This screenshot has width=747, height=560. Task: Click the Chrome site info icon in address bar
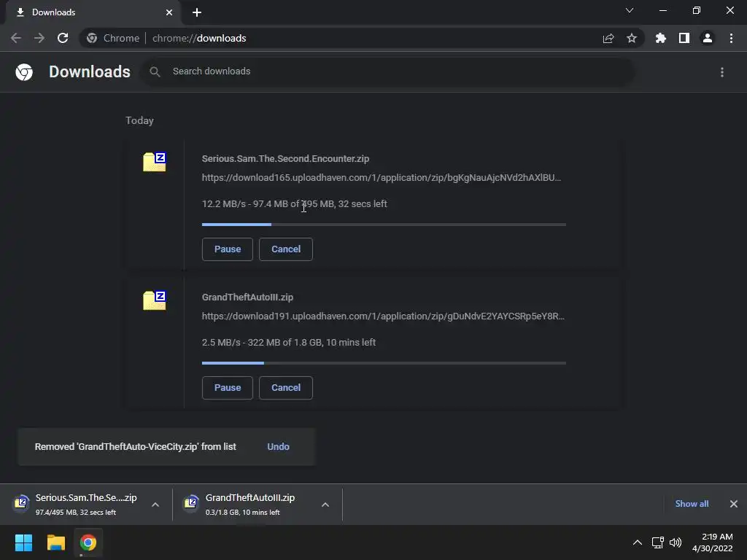92,38
